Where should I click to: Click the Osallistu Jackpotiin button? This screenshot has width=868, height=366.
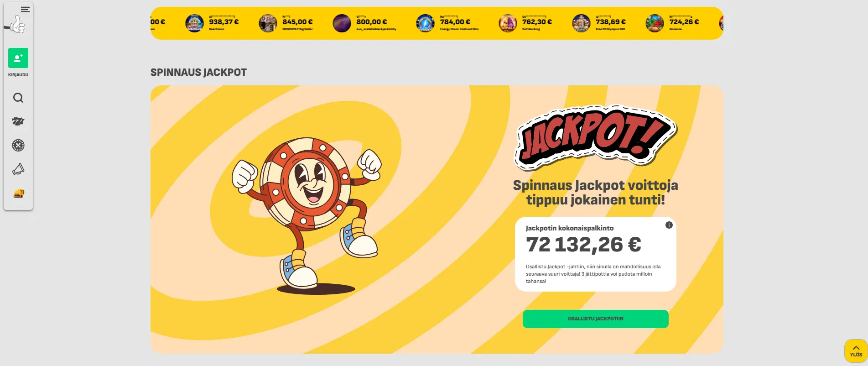click(596, 319)
